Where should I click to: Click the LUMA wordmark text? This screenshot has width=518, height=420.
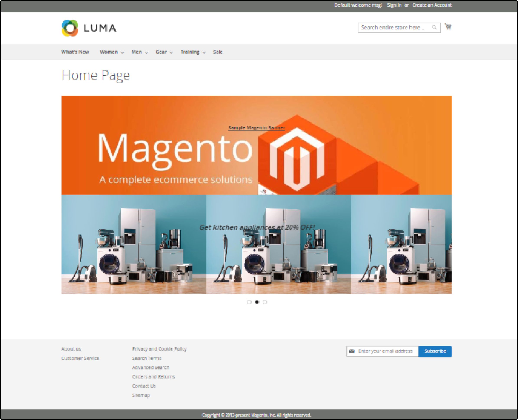click(100, 28)
